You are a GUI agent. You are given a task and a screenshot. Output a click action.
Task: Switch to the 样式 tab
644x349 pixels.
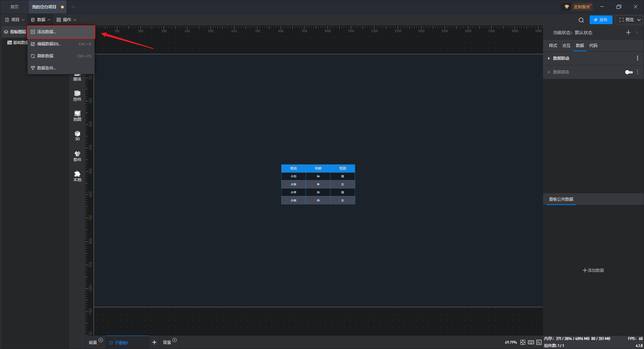(553, 46)
